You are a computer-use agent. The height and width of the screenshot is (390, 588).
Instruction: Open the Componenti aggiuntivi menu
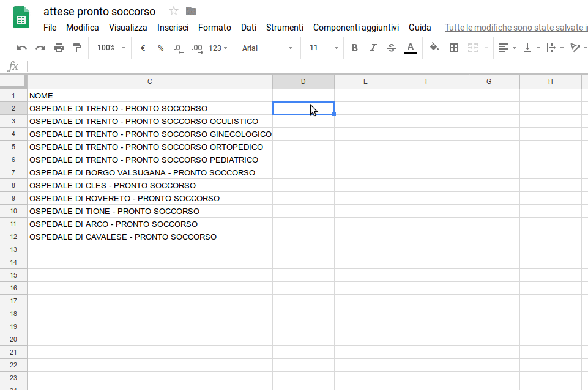356,28
